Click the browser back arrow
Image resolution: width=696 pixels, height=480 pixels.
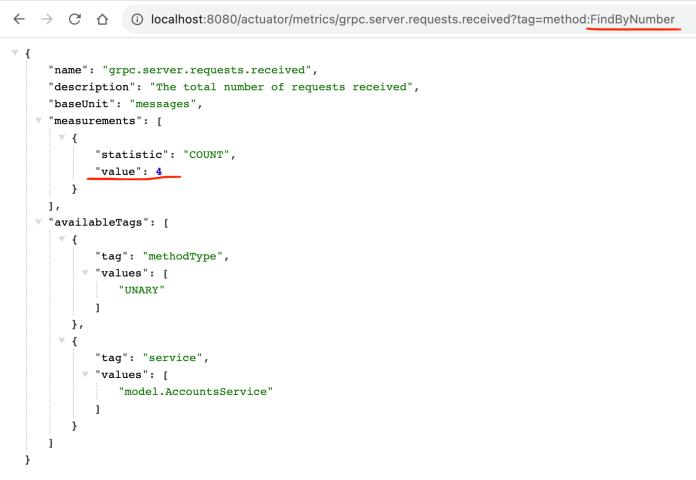point(19,19)
